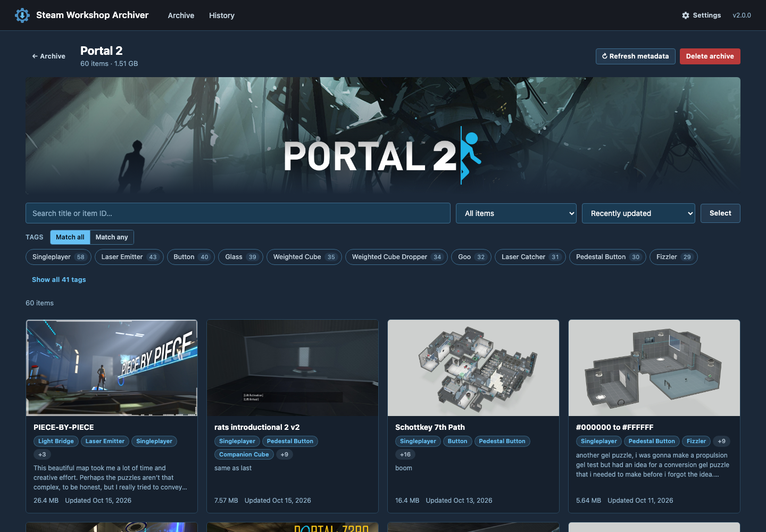Open Settings via the gear icon
Image resolution: width=766 pixels, height=532 pixels.
tap(686, 15)
